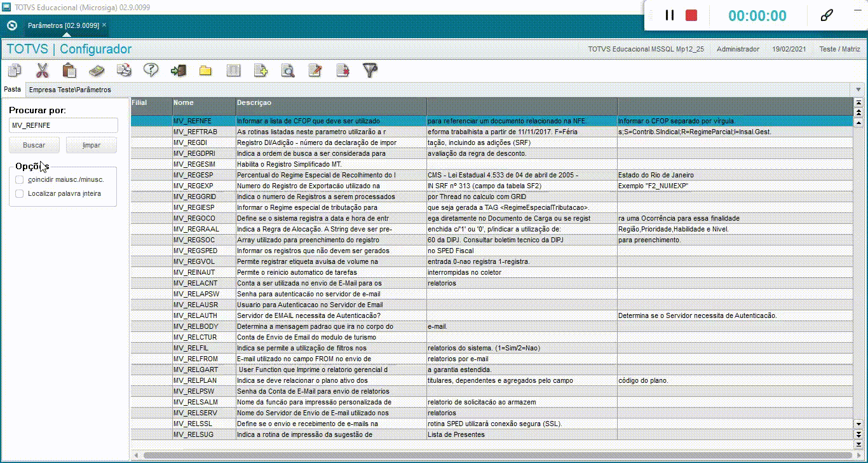Click 'Teste / Matriz' in header
Screen dimensions: 868x463
(x=839, y=49)
